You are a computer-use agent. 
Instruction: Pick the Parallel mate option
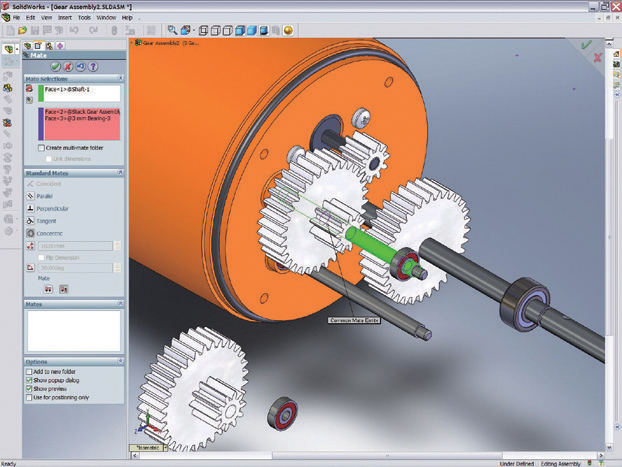[x=31, y=196]
